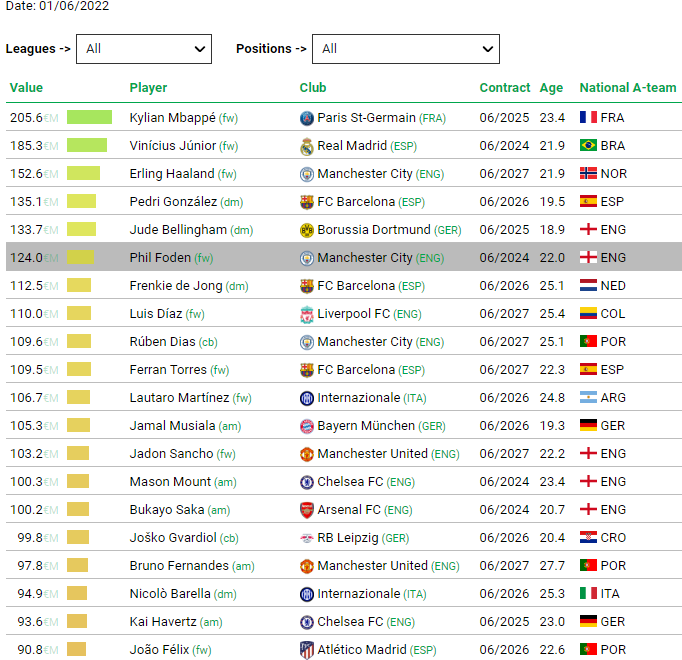Sort by National A-team column header
Viewport: 682px width, 660px height.
click(x=628, y=87)
